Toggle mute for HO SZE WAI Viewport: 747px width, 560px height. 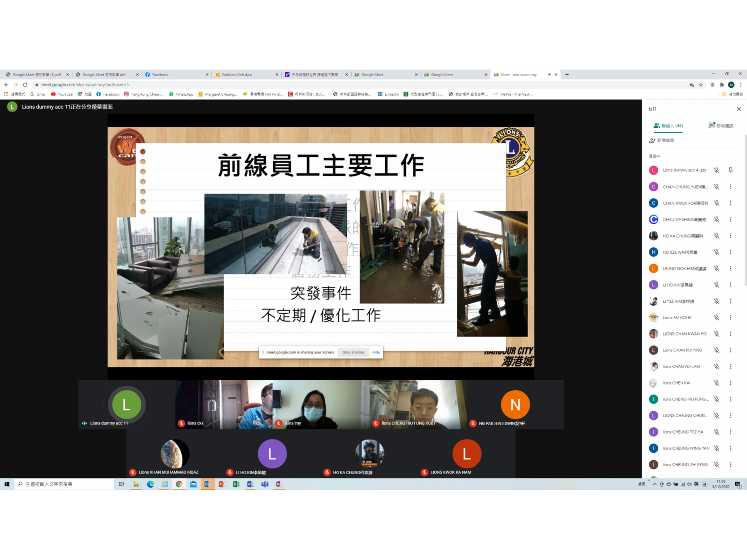pyautogui.click(x=716, y=252)
